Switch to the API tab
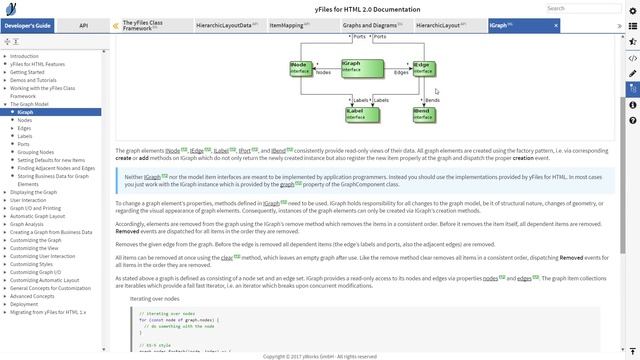Screen dimensions: 640x360 [83, 26]
